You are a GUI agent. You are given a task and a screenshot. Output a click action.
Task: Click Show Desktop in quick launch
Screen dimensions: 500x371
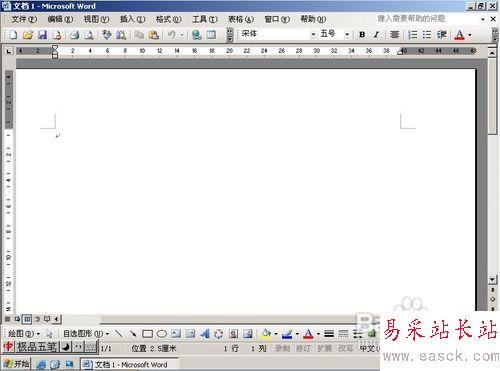tap(69, 364)
